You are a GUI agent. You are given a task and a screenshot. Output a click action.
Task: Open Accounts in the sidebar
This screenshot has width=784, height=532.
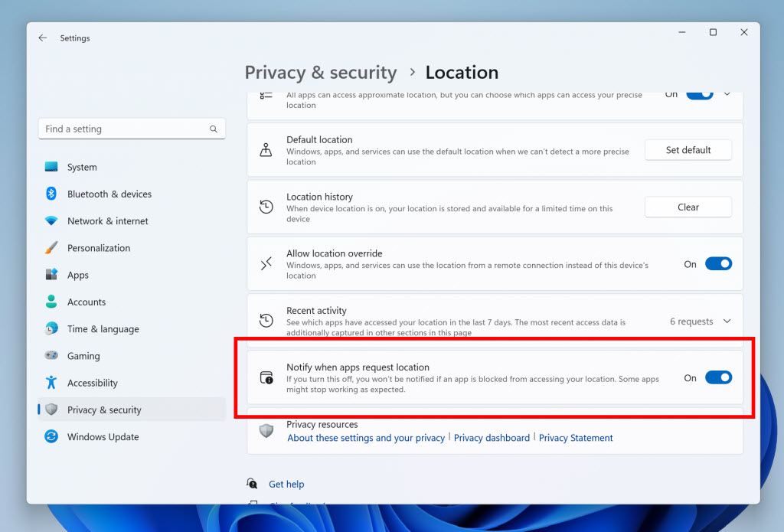click(87, 302)
